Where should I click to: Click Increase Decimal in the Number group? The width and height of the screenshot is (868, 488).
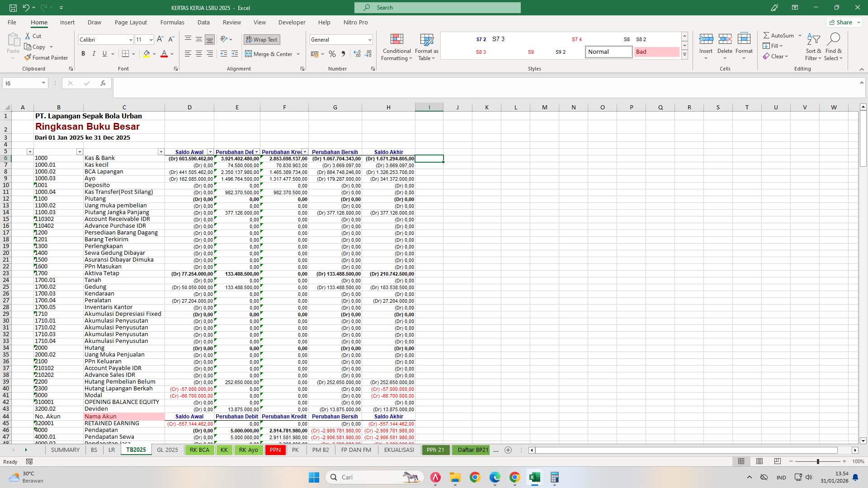point(357,54)
